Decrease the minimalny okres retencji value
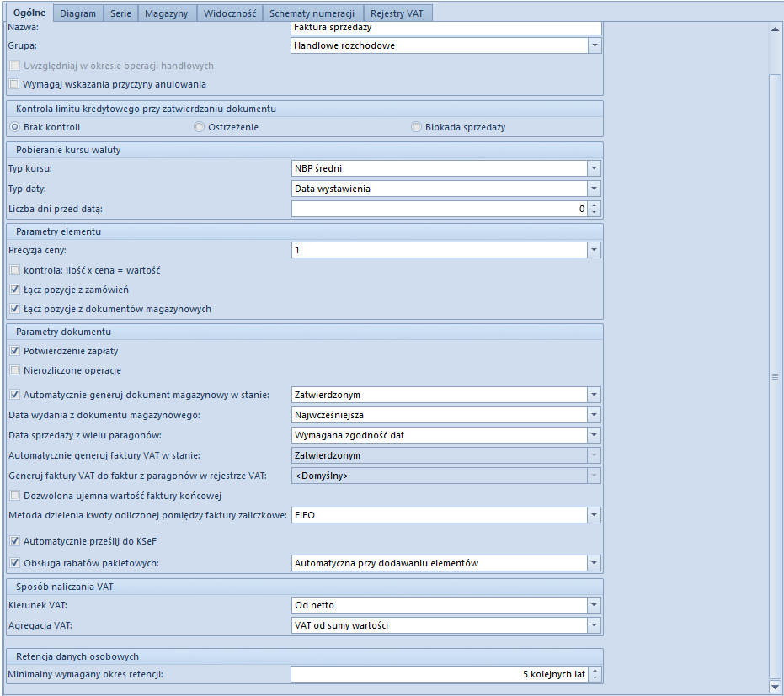 pyautogui.click(x=595, y=678)
